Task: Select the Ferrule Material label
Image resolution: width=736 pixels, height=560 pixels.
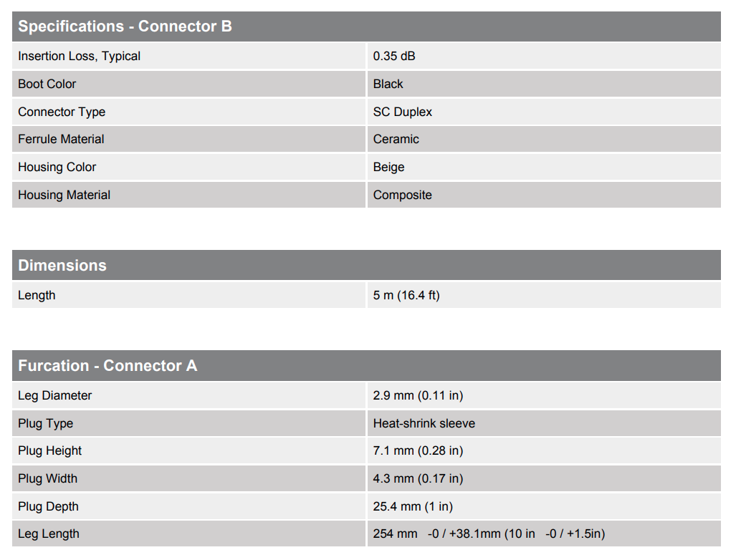Action: [x=61, y=139]
